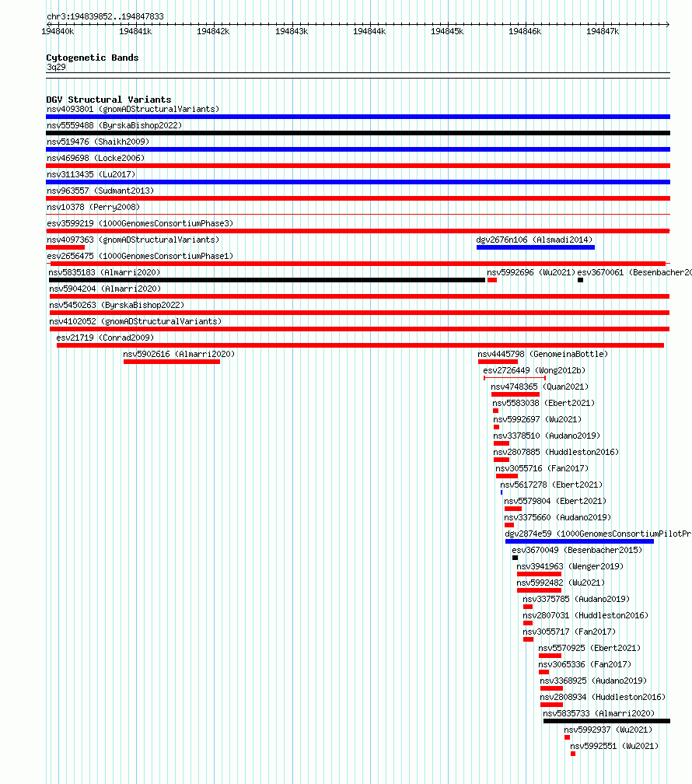Click the 194847k ruler tick label
The height and width of the screenshot is (784, 692).
coord(603,31)
